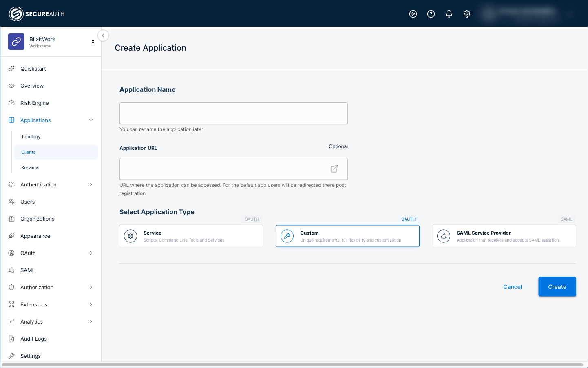The image size is (588, 368).
Task: Collapse the sidebar with arrow button
Action: (103, 35)
